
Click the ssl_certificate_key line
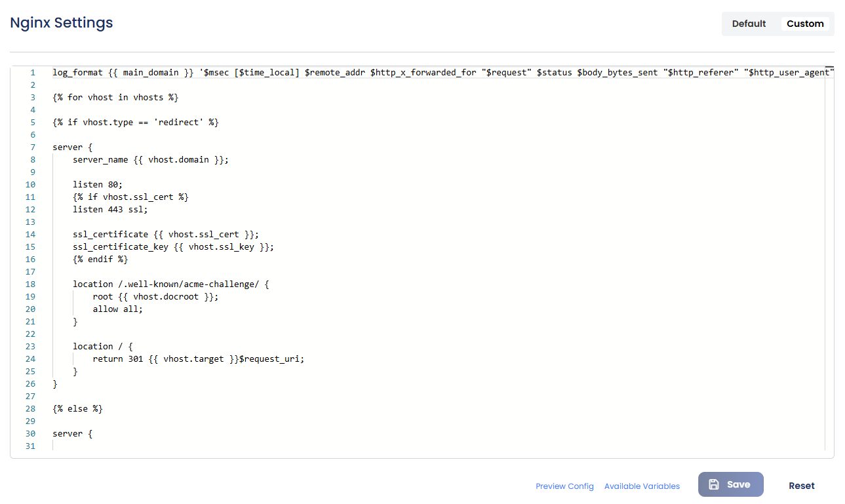(173, 246)
